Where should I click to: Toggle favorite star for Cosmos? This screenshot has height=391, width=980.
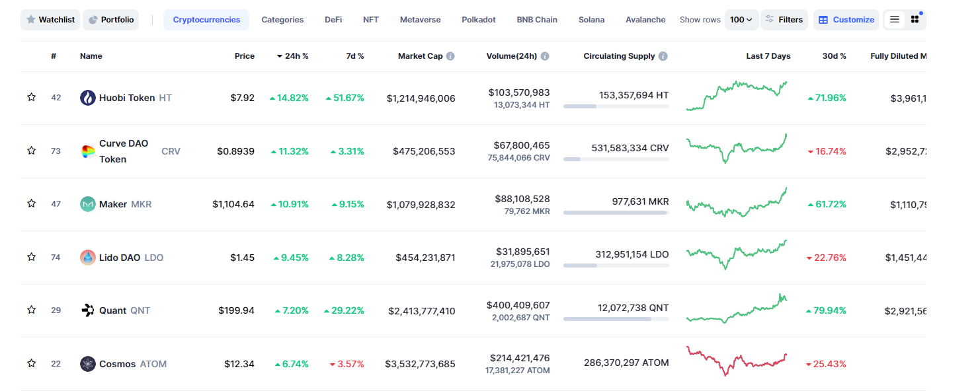(31, 364)
